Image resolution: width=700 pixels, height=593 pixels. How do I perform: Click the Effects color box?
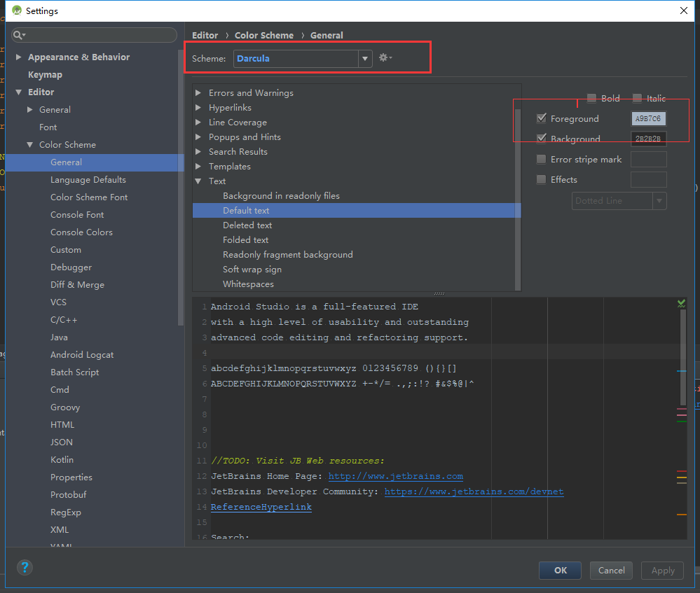tap(649, 180)
